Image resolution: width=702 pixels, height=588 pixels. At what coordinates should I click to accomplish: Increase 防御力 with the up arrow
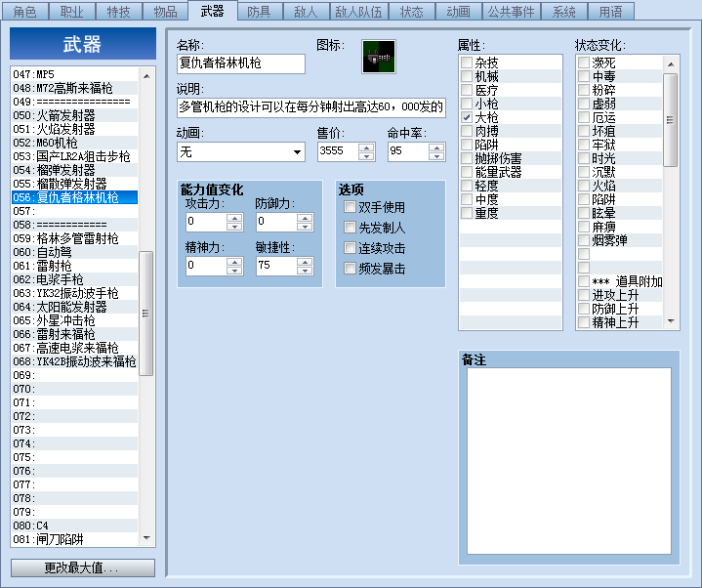click(x=305, y=218)
